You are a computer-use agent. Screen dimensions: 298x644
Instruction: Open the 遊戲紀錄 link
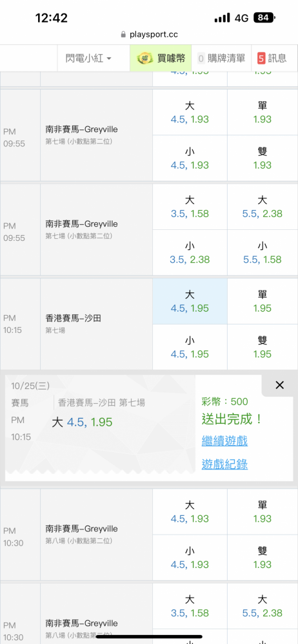[224, 464]
